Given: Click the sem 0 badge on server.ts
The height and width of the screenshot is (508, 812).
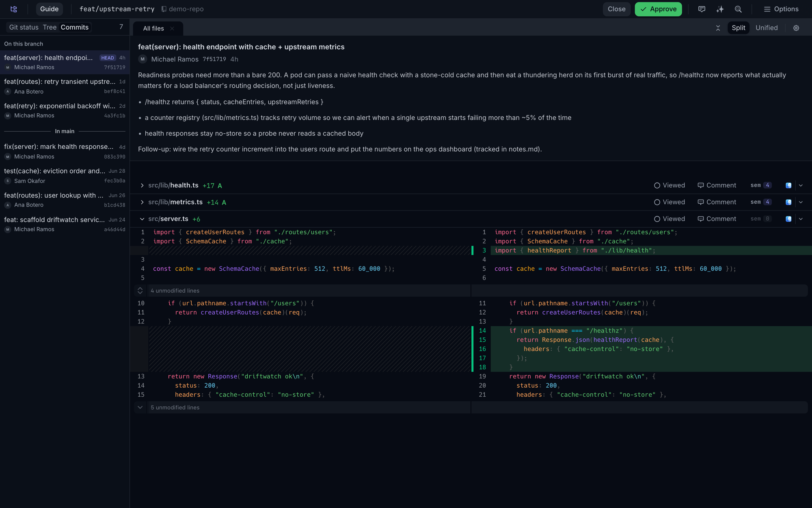Looking at the screenshot, I should pyautogui.click(x=760, y=219).
